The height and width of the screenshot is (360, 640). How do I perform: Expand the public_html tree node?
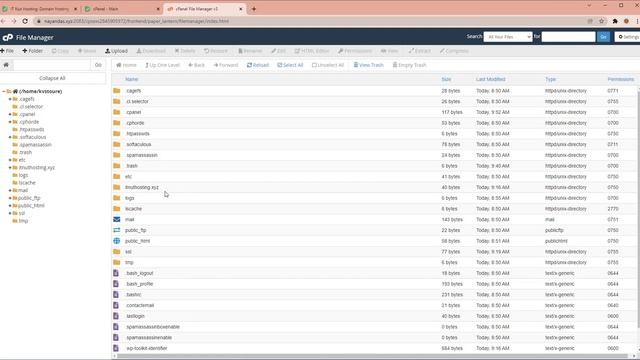coord(10,206)
